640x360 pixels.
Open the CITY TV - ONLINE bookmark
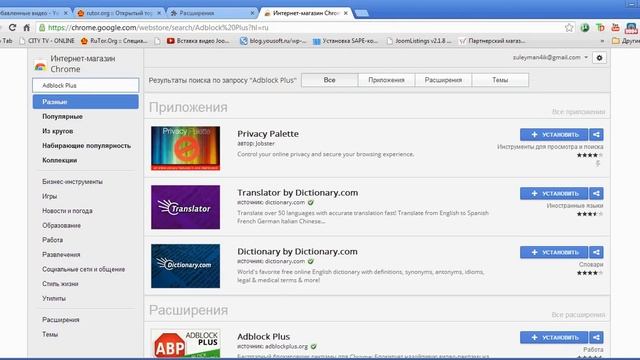point(47,41)
